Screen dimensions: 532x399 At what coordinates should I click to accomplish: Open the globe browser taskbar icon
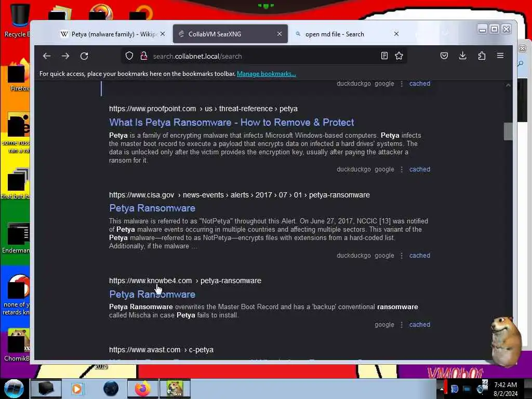[x=111, y=389]
